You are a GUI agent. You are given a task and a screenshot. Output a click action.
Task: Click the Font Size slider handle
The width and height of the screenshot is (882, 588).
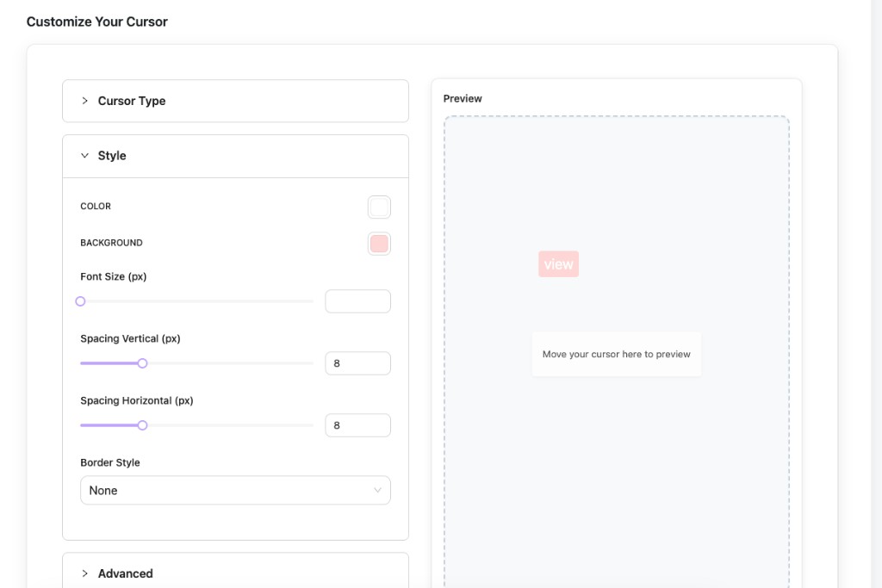point(80,301)
